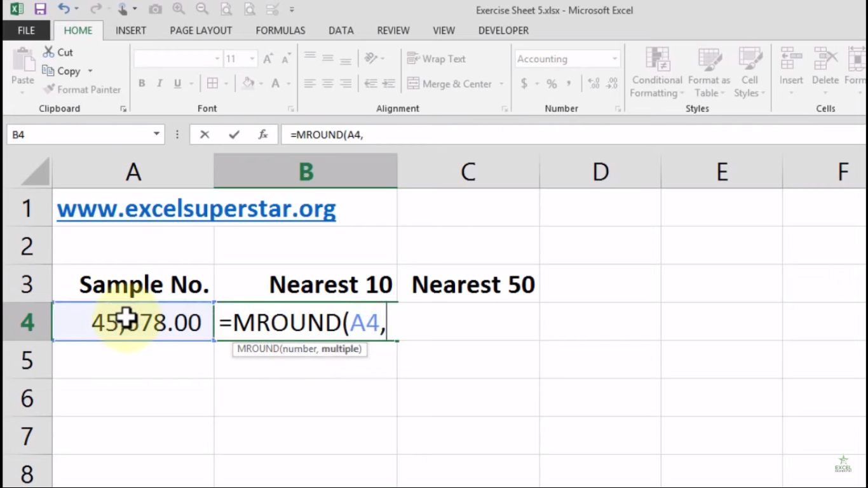Click the Excel application icon
This screenshot has height=488, width=868.
17,9
